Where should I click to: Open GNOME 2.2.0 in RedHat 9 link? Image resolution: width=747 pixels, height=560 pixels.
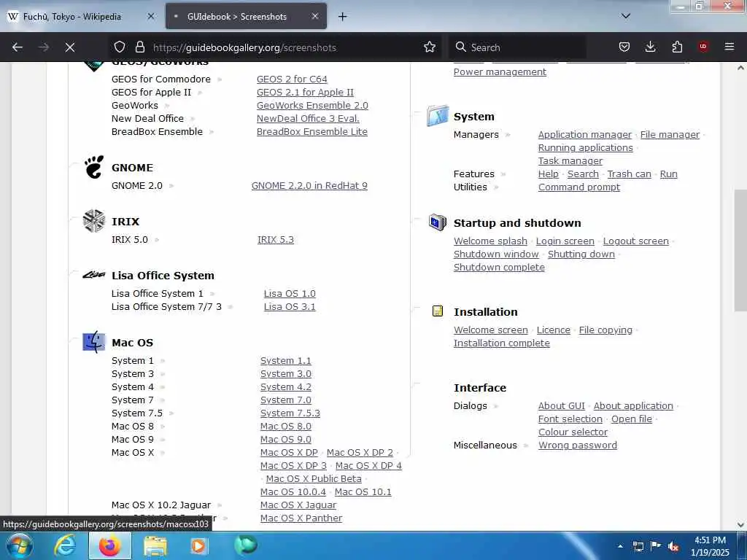(309, 186)
